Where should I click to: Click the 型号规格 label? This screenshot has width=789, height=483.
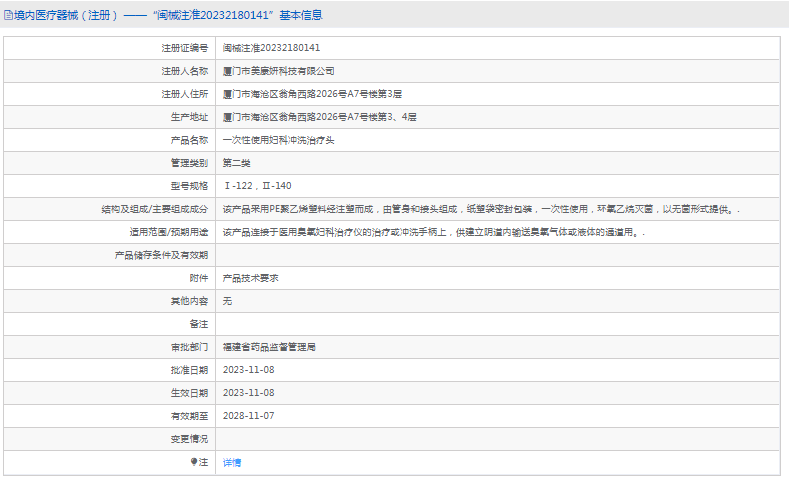(x=189, y=186)
